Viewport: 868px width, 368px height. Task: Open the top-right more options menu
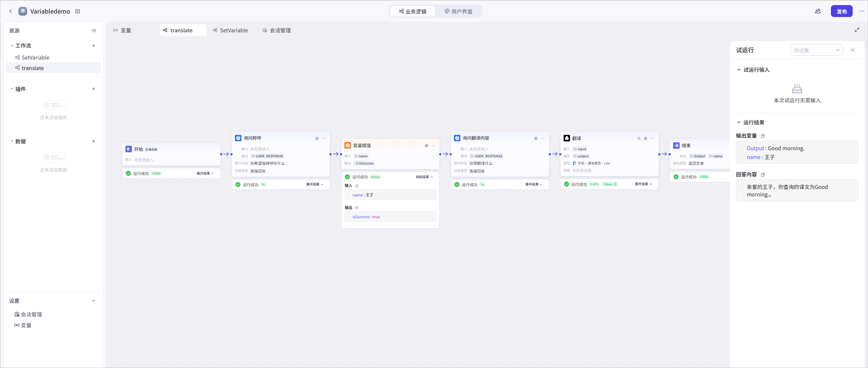862,11
